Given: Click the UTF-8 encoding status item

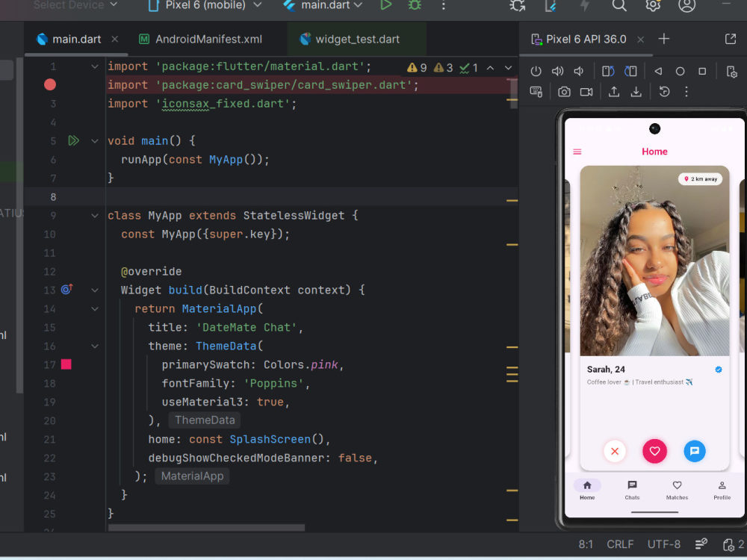Looking at the screenshot, I should 663,544.
